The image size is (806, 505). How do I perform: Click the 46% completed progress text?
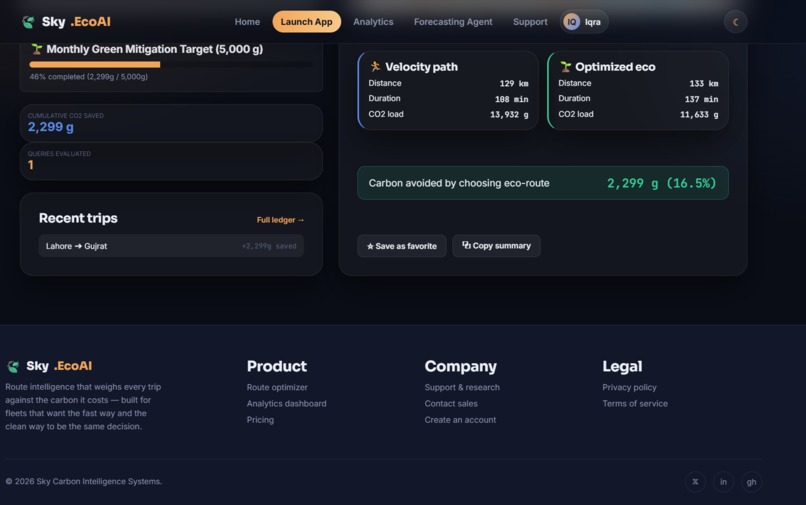coord(88,77)
